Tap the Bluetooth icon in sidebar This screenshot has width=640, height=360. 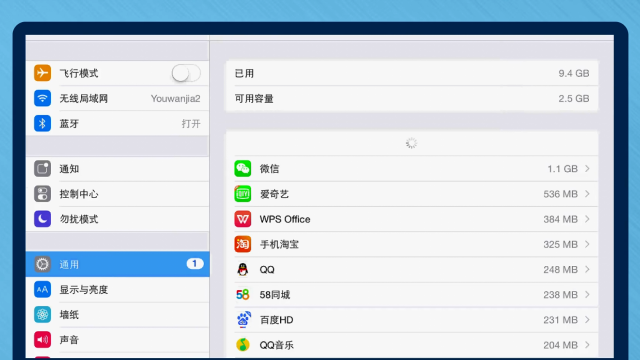42,123
